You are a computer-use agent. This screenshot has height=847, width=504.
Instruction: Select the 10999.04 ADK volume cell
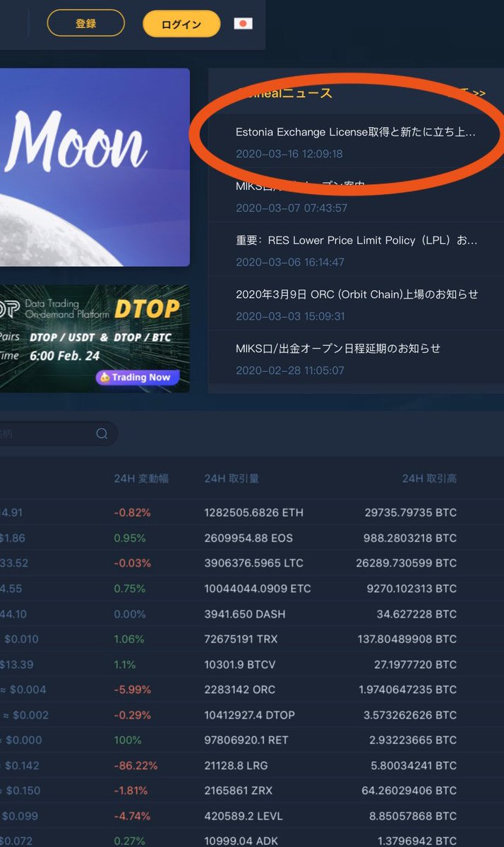click(x=240, y=841)
